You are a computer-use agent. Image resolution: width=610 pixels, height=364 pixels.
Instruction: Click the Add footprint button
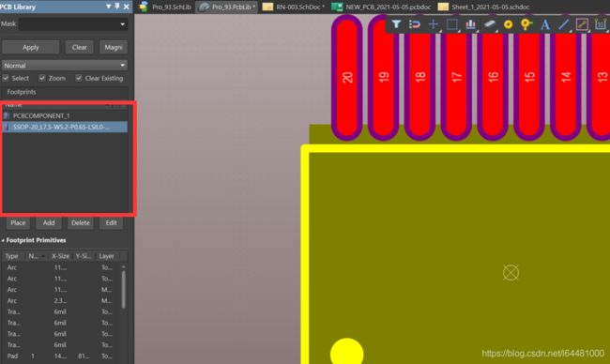49,223
